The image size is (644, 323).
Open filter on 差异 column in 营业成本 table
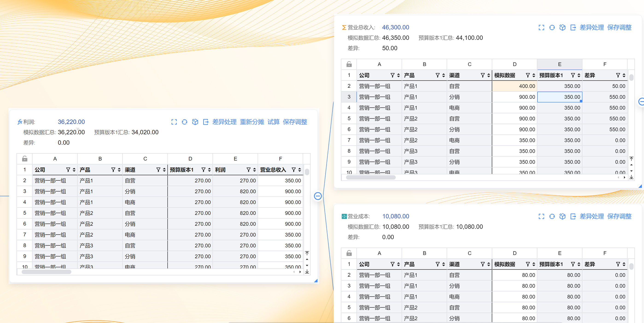(x=618, y=264)
